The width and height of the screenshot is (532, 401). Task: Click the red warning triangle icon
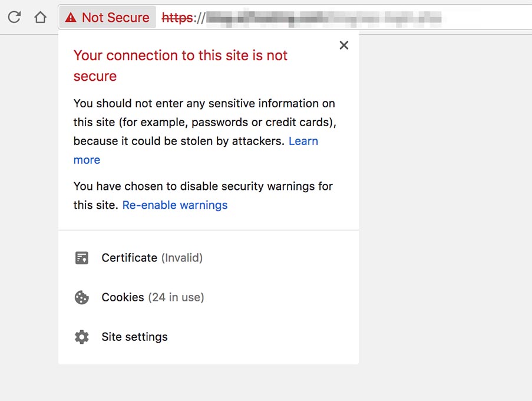click(x=71, y=18)
